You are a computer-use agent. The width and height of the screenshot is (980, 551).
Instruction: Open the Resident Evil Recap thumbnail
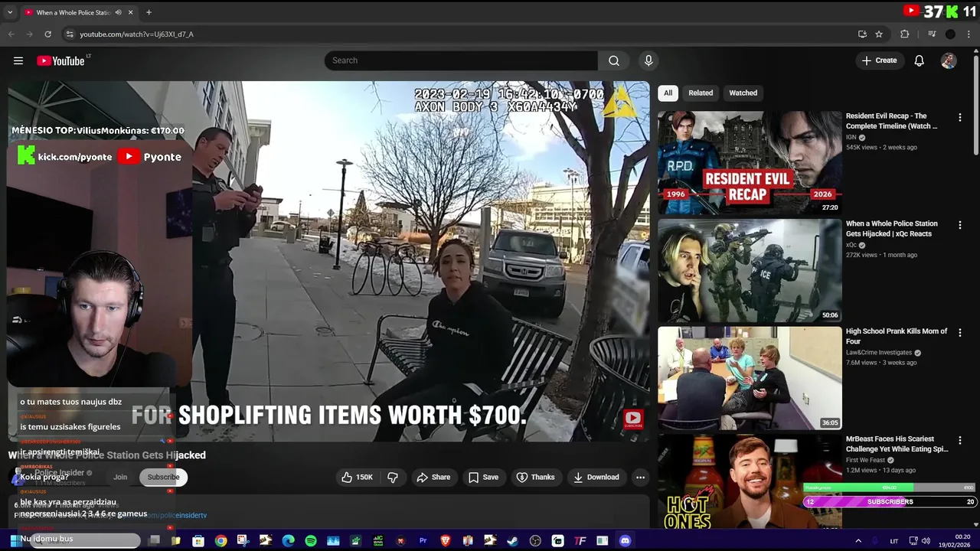pyautogui.click(x=750, y=163)
